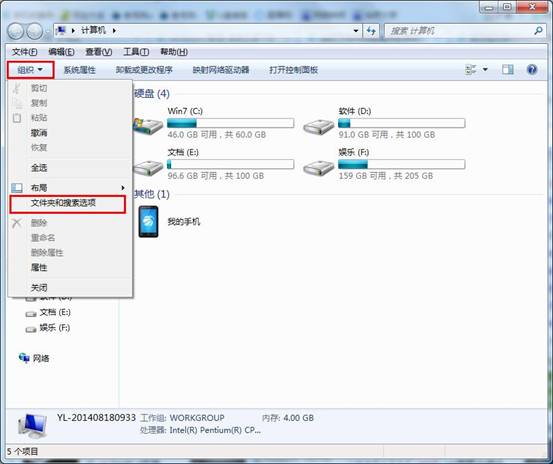Open 打开控制面板 from toolbar

[x=293, y=70]
